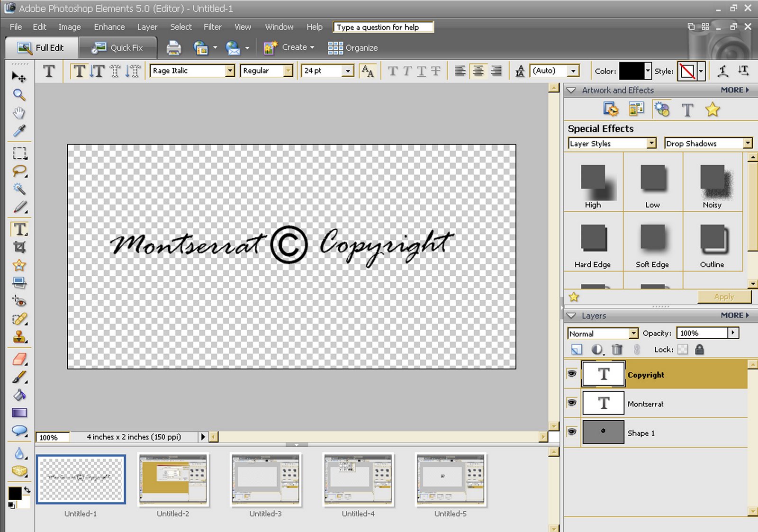Screen dimensions: 758x532
Task: Click the foreground color swatch in toolbox
Action: (x=15, y=493)
